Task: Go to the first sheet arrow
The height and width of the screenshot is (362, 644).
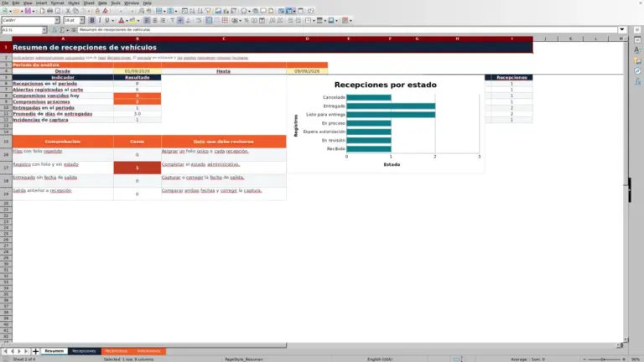Action: (x=5, y=351)
